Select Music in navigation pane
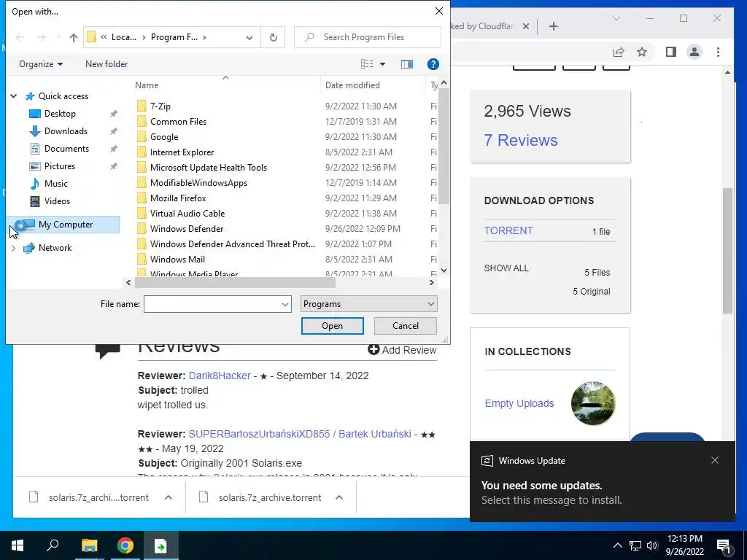The height and width of the screenshot is (560, 747). tap(55, 183)
